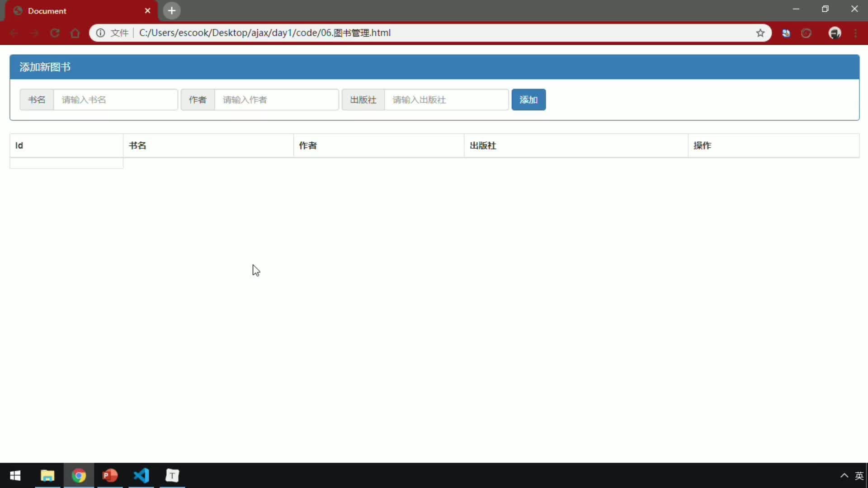Open the Chrome three-dot menu
Screen dimensions: 868x488
pos(856,33)
